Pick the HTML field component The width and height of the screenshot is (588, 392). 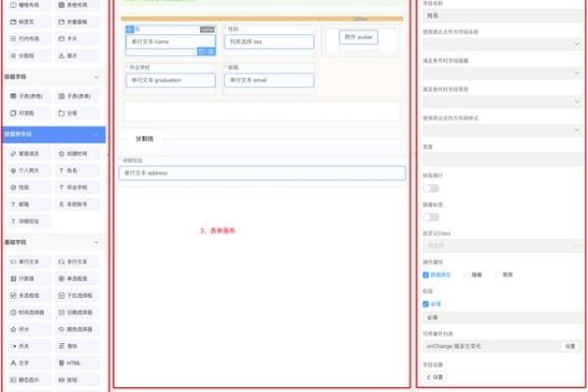click(77, 363)
